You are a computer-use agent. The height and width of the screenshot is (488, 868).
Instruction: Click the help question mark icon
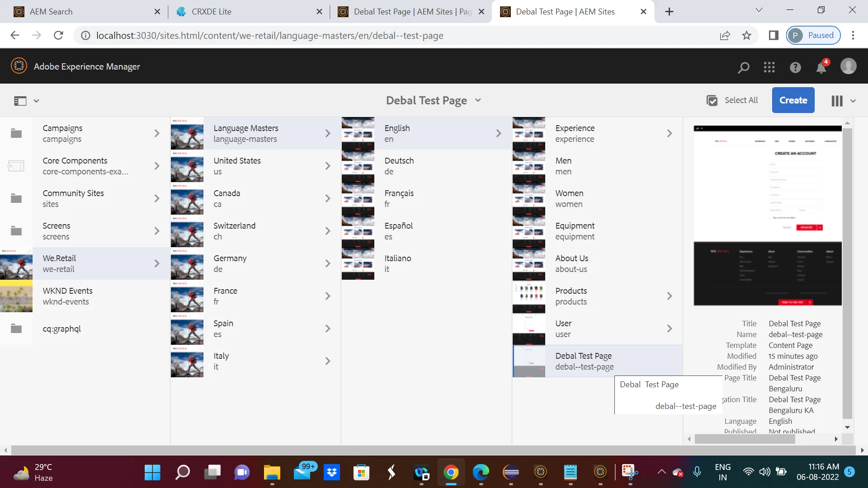point(795,67)
